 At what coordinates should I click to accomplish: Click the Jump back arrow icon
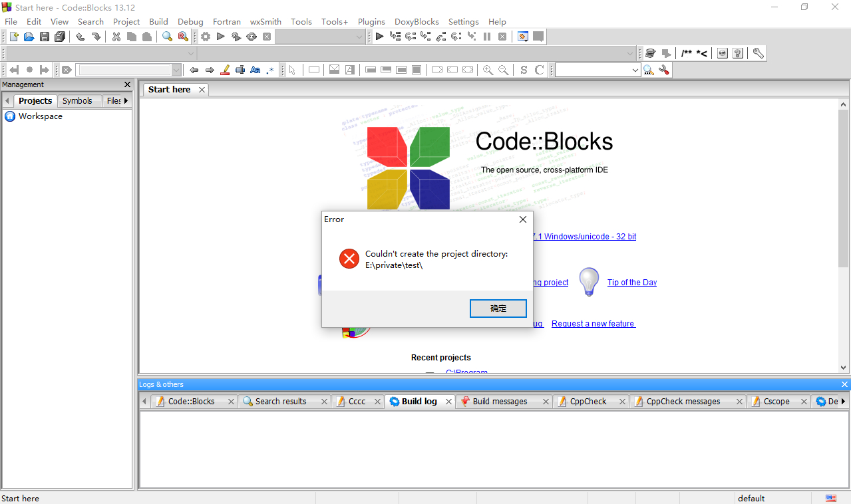point(194,70)
